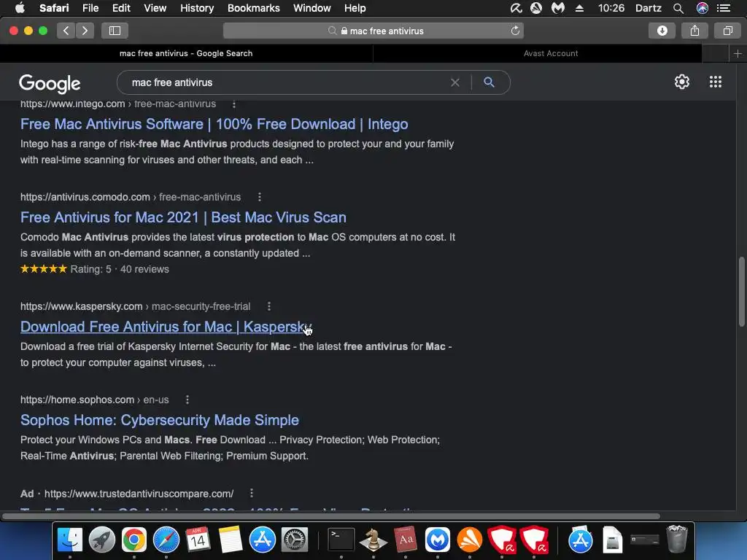The width and height of the screenshot is (747, 560).
Task: Open Google Chrome from Dock
Action: pos(134,540)
